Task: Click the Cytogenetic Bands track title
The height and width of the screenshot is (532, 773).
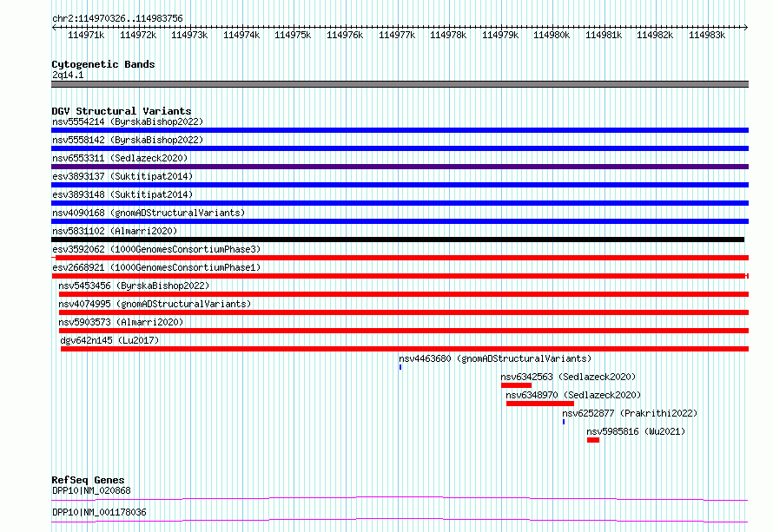Action: pos(103,64)
